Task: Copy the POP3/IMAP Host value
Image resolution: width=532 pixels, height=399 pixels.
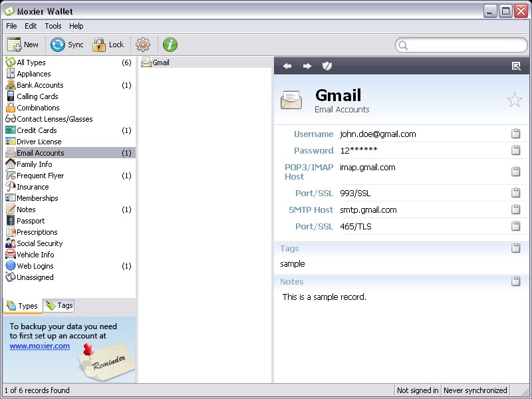Action: 516,172
